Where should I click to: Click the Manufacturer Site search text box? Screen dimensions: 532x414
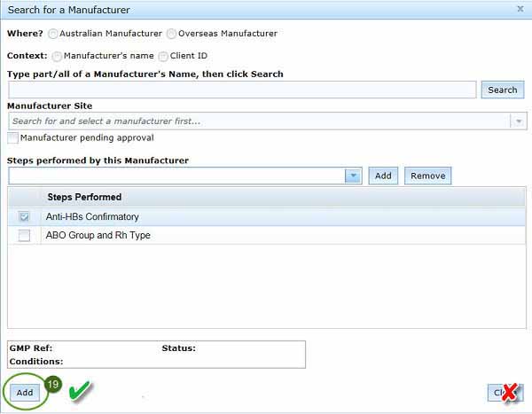257,121
